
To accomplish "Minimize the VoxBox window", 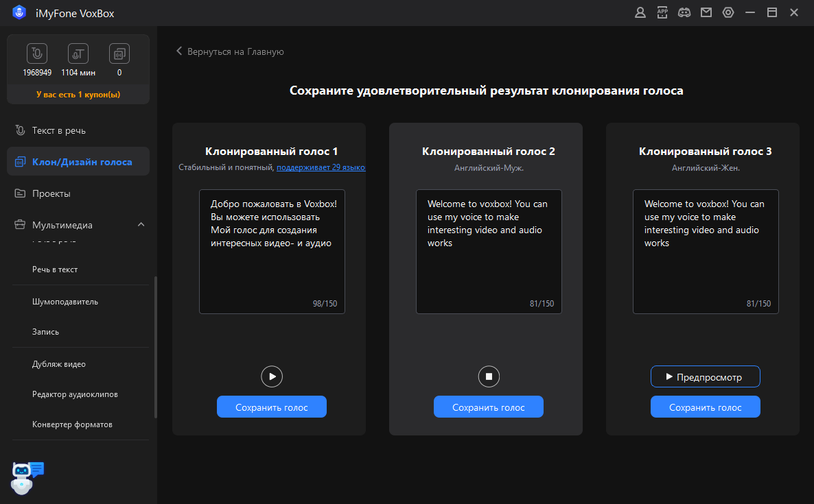I will (750, 12).
